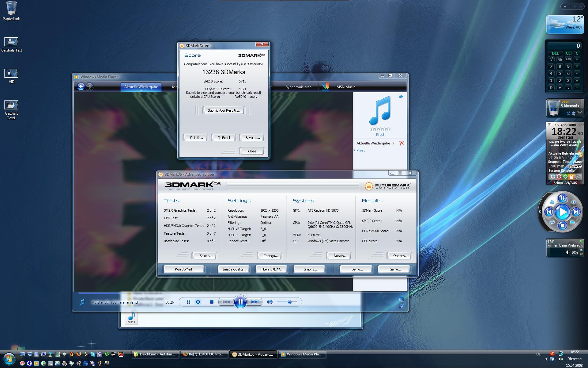Open the recycle bin gadget
Viewport: 588px width, 368px height.
[565, 108]
